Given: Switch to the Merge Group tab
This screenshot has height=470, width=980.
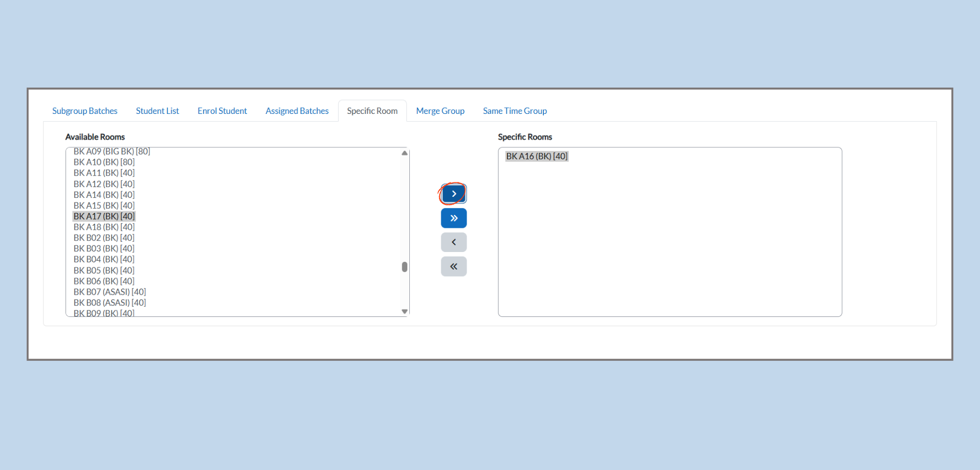Looking at the screenshot, I should tap(440, 111).
